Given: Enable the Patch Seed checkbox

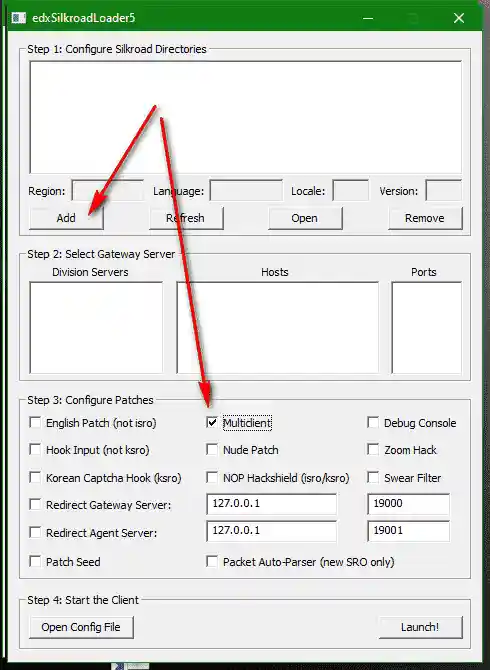Looking at the screenshot, I should [x=35, y=561].
